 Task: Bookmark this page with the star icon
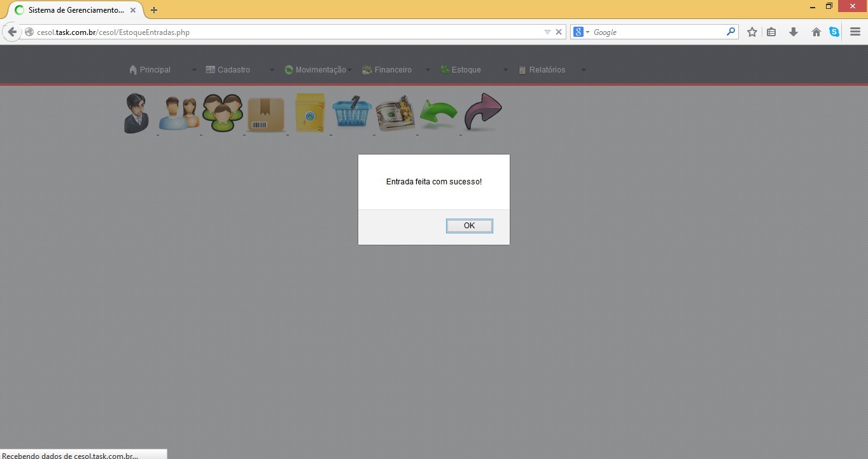coord(752,32)
